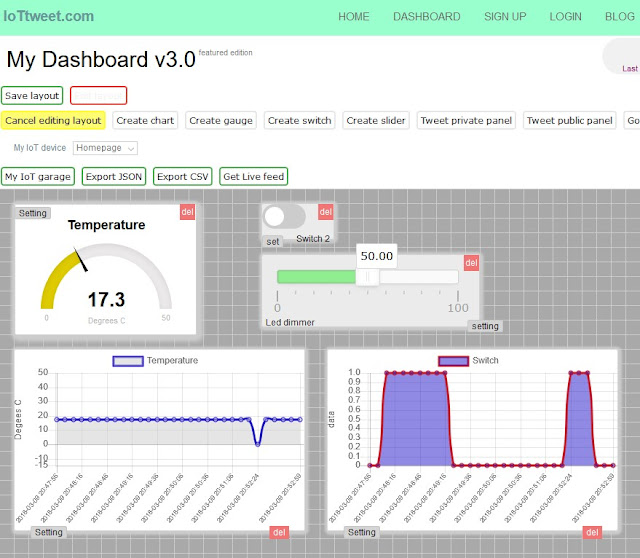The width and height of the screenshot is (640, 558).
Task: Click the 50.00 slider value tooltip
Action: click(376, 256)
